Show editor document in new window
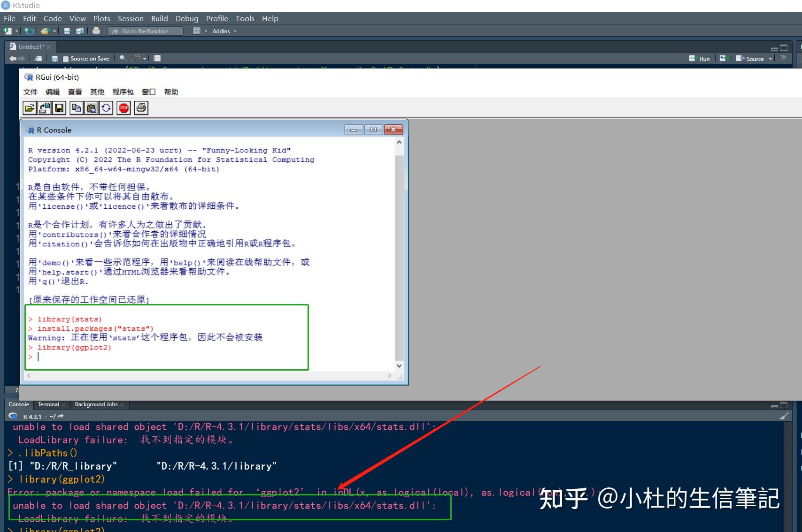This screenshot has height=532, width=802. point(39,59)
